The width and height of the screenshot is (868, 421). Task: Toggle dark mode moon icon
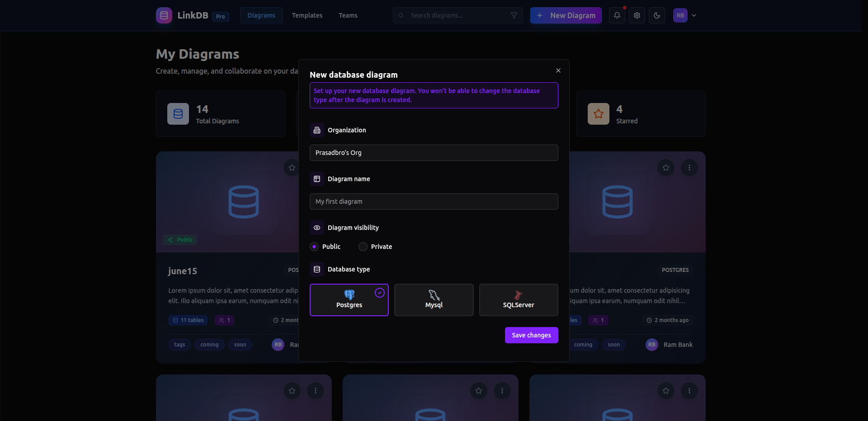(657, 15)
